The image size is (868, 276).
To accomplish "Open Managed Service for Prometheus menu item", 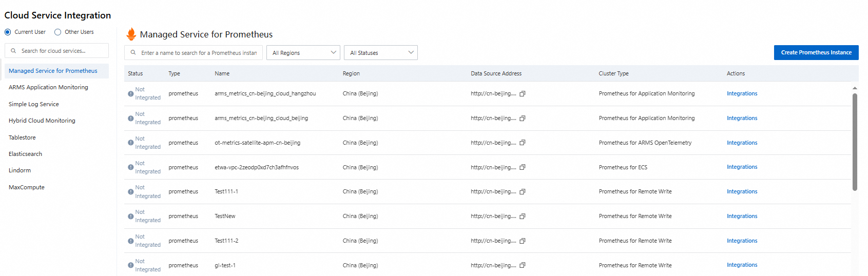I will [56, 71].
